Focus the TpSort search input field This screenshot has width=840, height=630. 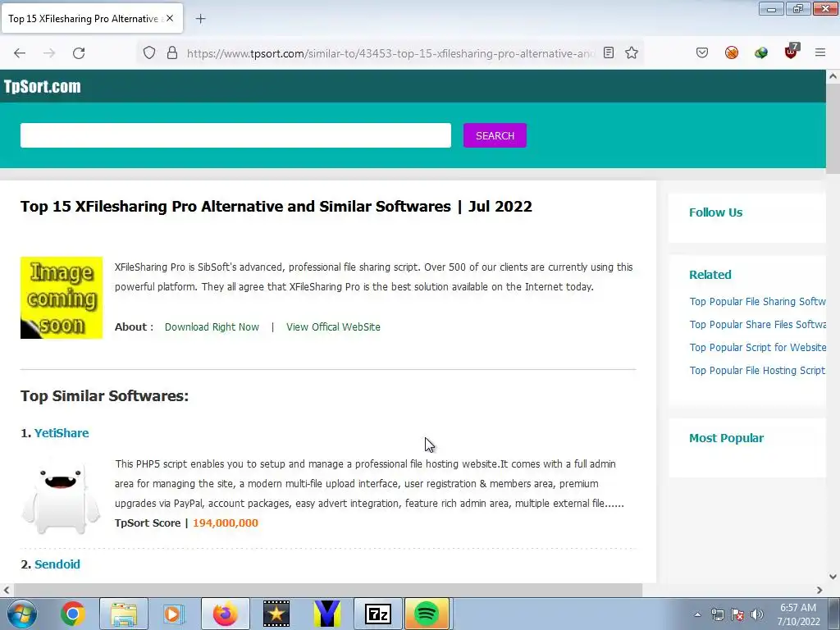[x=235, y=135]
